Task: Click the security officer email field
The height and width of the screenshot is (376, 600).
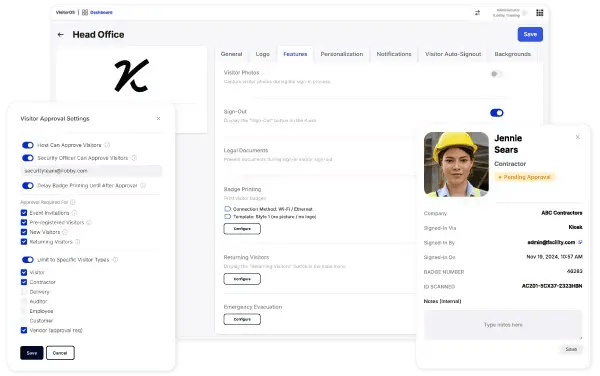Action: [x=91, y=171]
